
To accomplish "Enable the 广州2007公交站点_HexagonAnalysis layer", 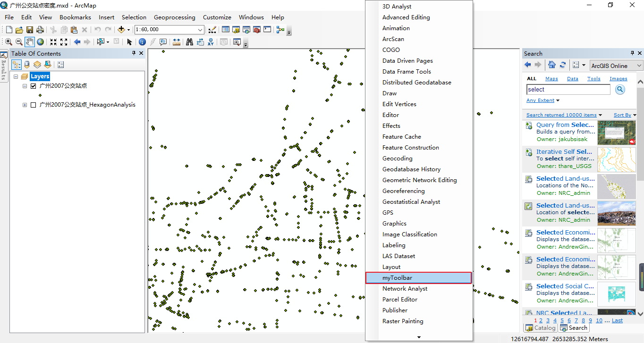I will (33, 105).
